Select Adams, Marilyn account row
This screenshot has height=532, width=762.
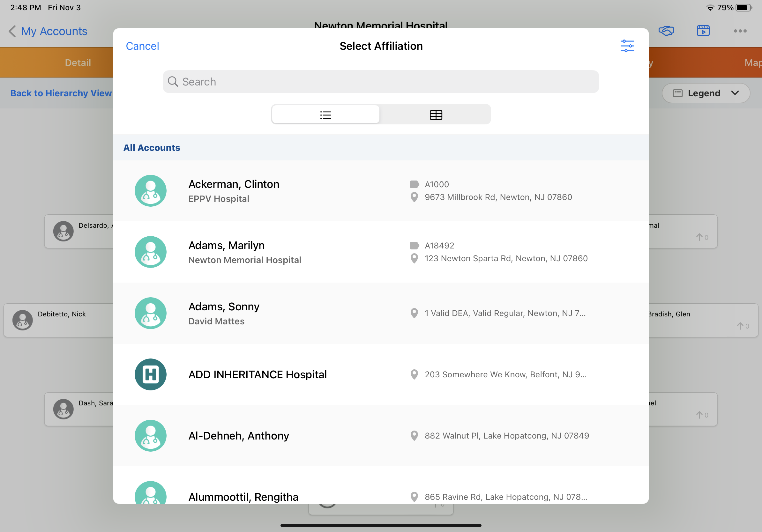(381, 252)
